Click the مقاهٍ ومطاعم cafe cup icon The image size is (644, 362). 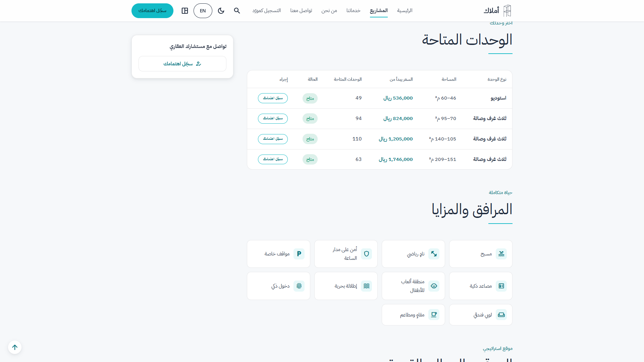[x=434, y=315]
